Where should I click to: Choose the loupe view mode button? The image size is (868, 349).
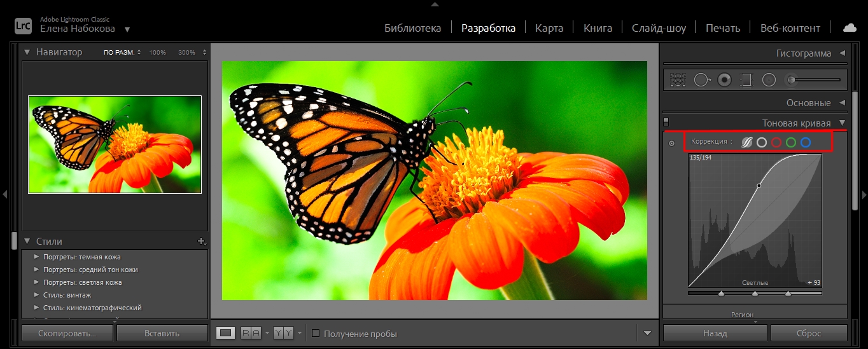226,332
